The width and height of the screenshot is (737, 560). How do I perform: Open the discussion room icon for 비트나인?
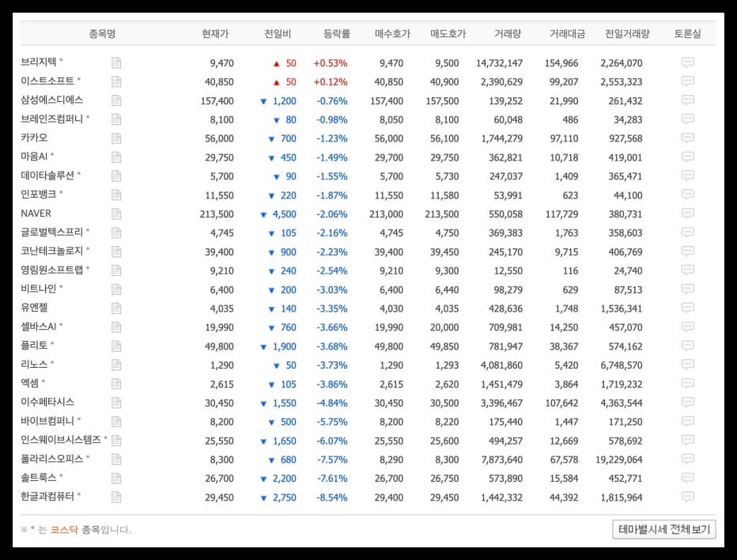pos(688,289)
